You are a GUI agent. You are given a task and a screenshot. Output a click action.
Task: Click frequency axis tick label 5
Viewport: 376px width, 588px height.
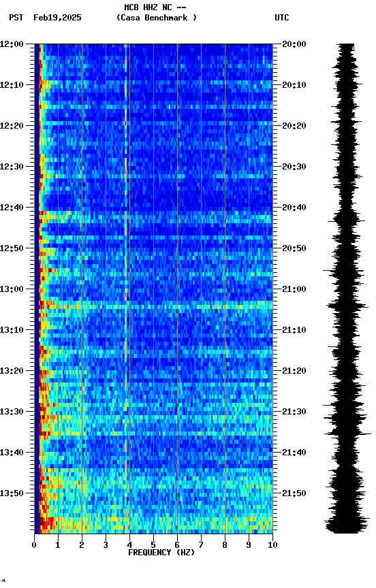153,545
